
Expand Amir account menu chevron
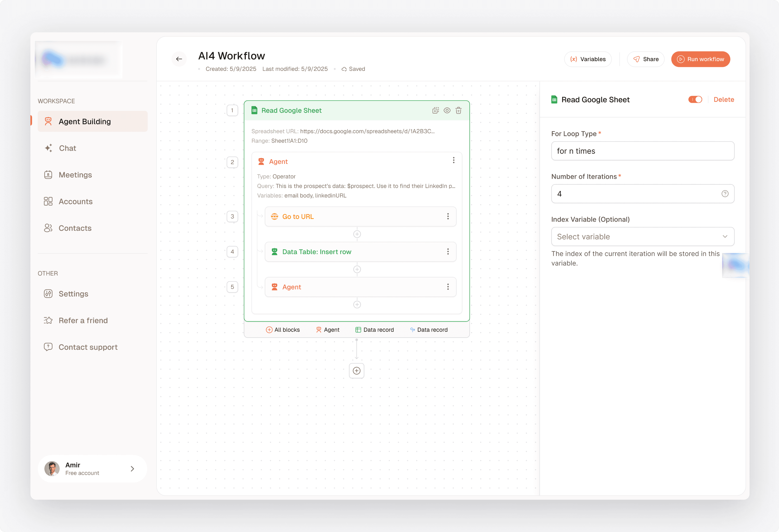coord(132,469)
